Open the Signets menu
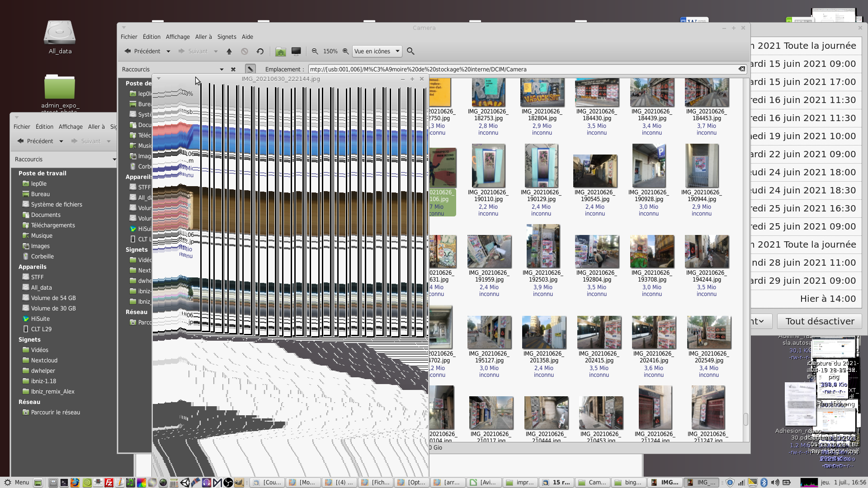868x488 pixels. (x=226, y=37)
